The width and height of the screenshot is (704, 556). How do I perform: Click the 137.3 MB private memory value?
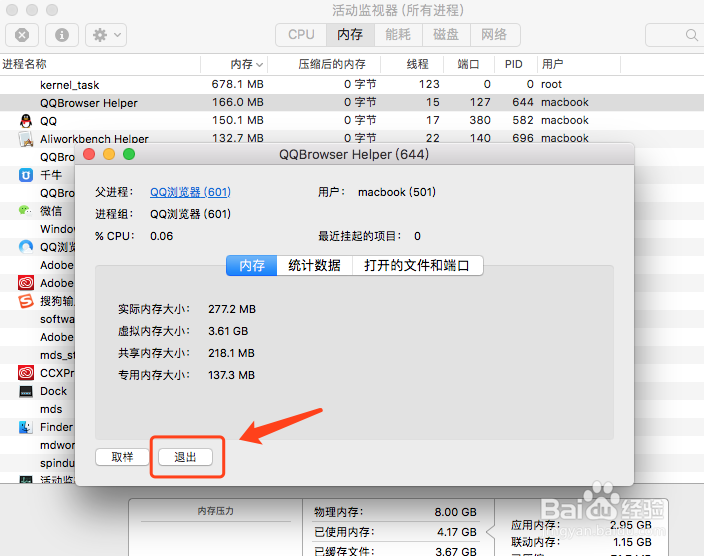231,375
